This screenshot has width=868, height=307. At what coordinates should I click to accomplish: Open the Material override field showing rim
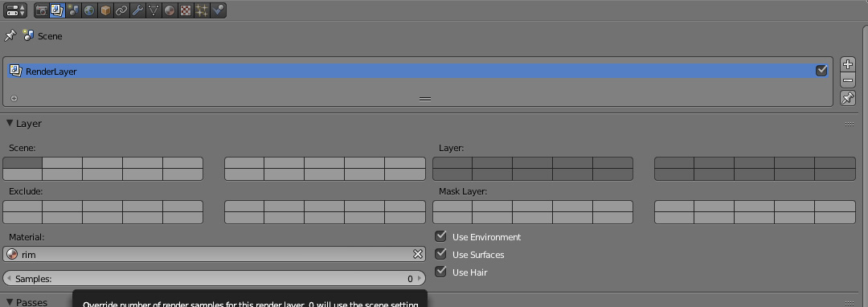[x=215, y=254]
